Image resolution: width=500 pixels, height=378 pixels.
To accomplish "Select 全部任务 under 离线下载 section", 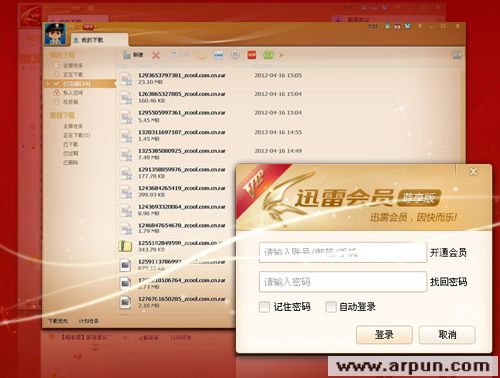I will [x=73, y=126].
